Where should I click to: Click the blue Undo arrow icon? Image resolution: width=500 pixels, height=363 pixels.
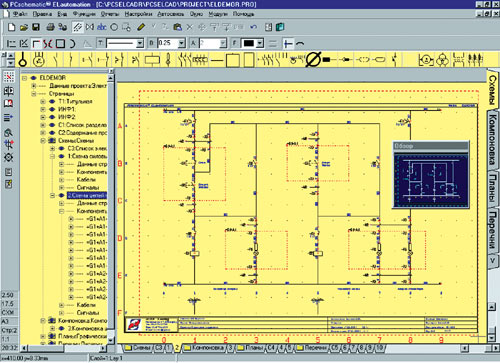254,27
